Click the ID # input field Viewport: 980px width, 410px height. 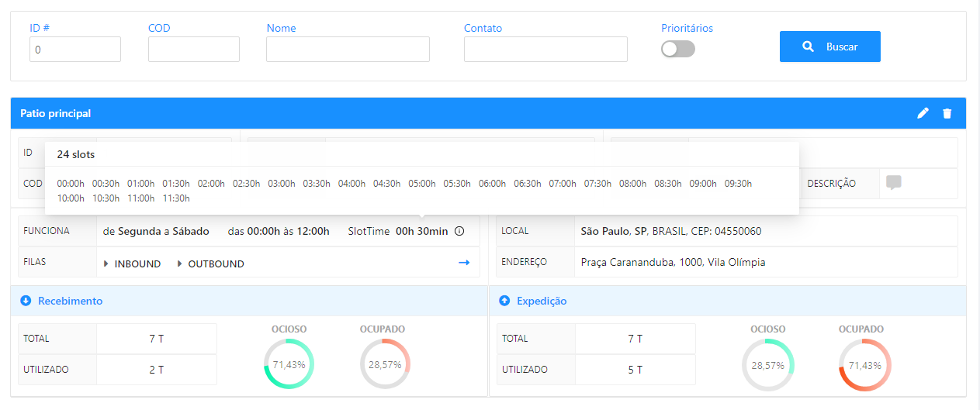(x=75, y=49)
